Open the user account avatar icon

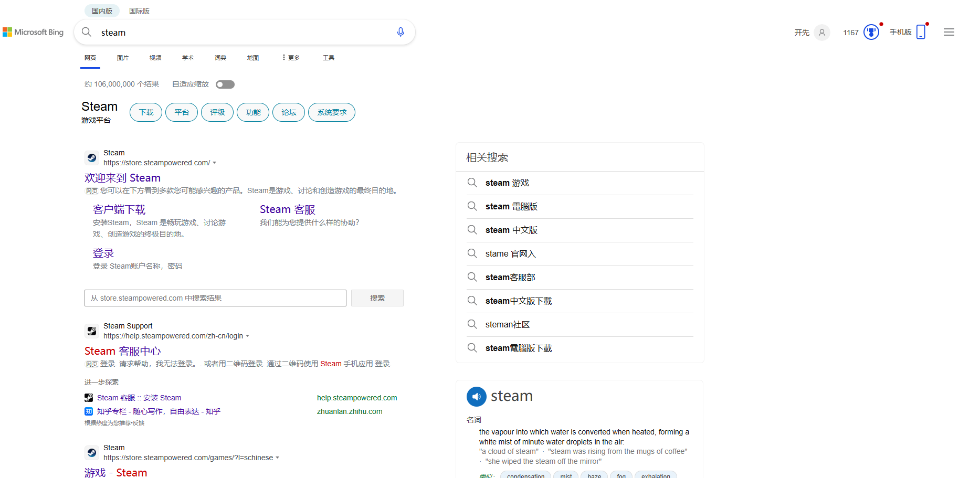pos(822,33)
